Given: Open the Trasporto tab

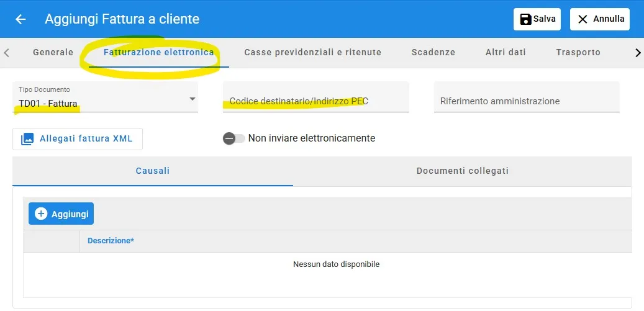Looking at the screenshot, I should tap(578, 53).
